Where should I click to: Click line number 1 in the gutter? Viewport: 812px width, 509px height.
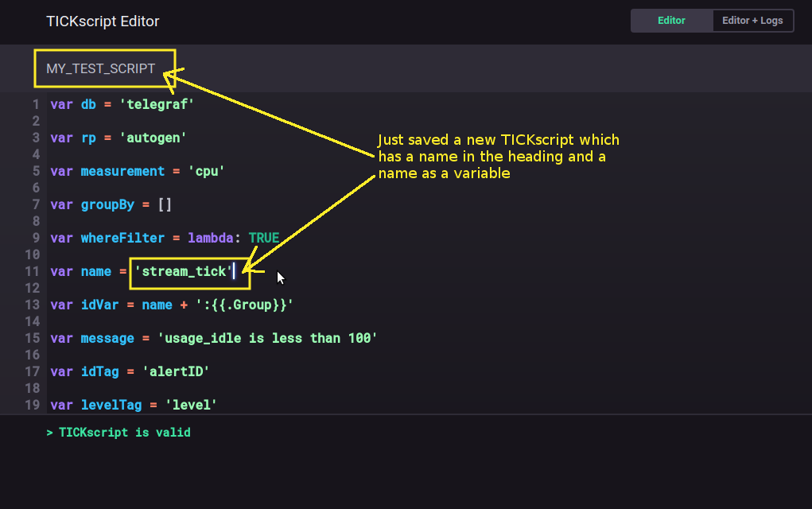pyautogui.click(x=36, y=104)
